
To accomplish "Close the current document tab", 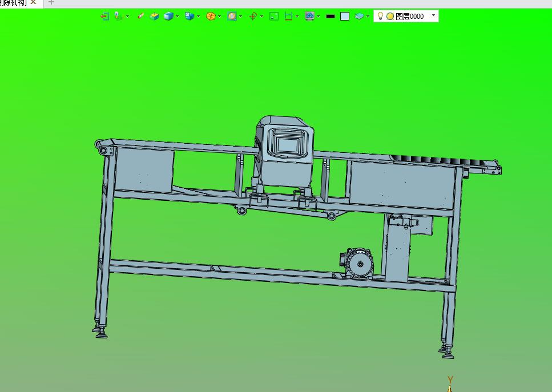I will pyautogui.click(x=34, y=2).
